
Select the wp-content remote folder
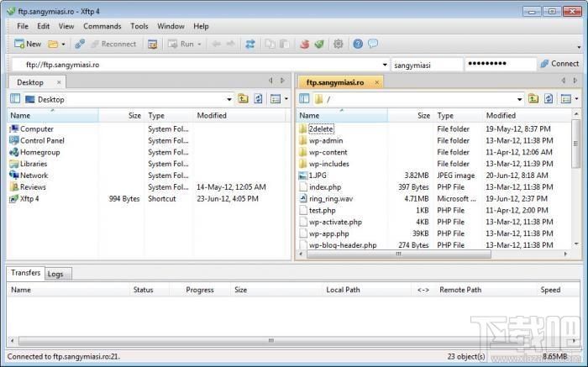[x=328, y=152]
